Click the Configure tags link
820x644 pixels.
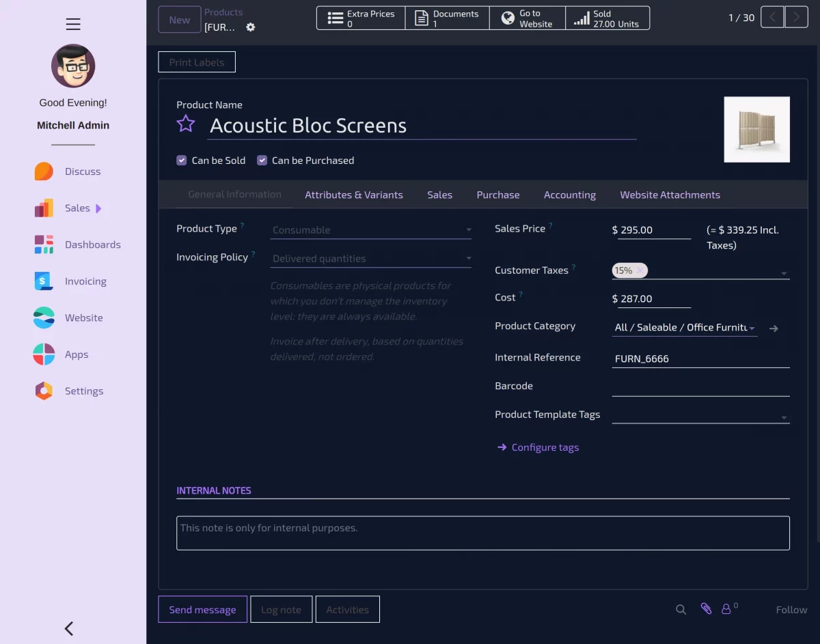point(545,447)
